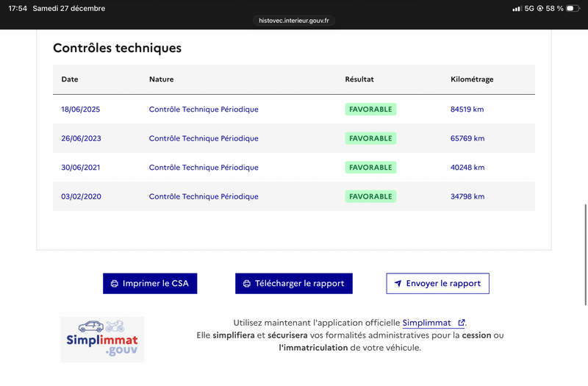Click the paper plane icon in Envoyer le rapport

tap(398, 284)
